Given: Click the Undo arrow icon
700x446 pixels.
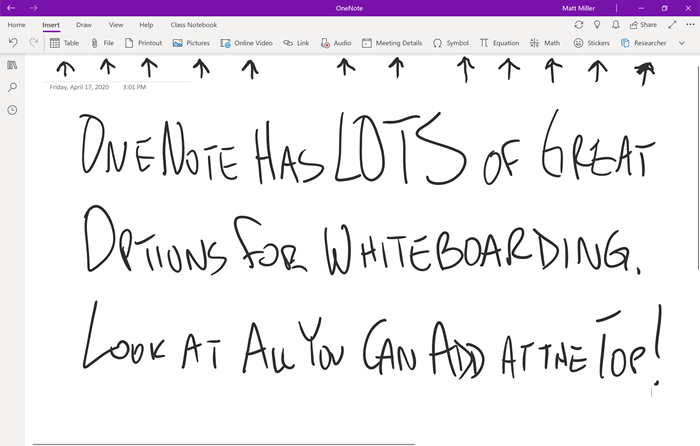Looking at the screenshot, I should tap(13, 43).
